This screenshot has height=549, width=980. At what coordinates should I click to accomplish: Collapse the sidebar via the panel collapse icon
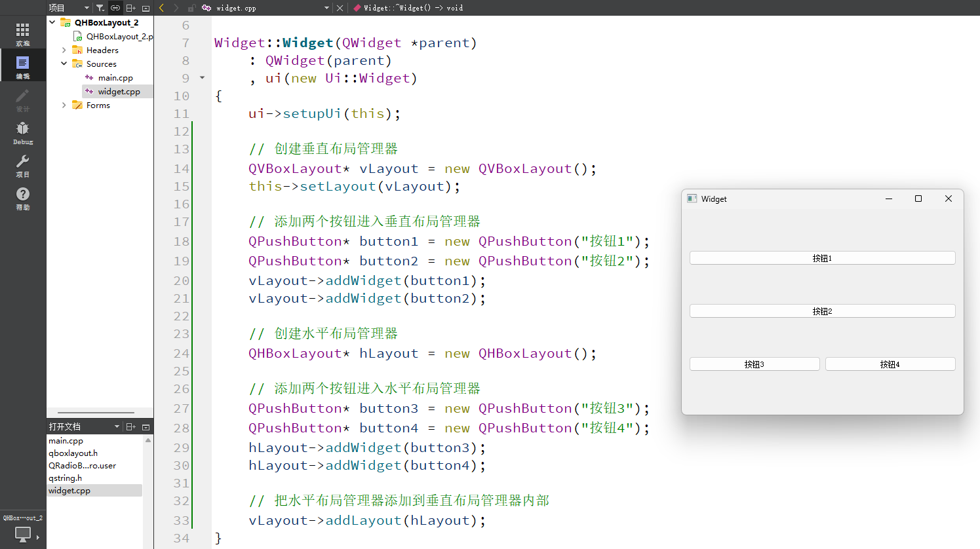point(146,7)
